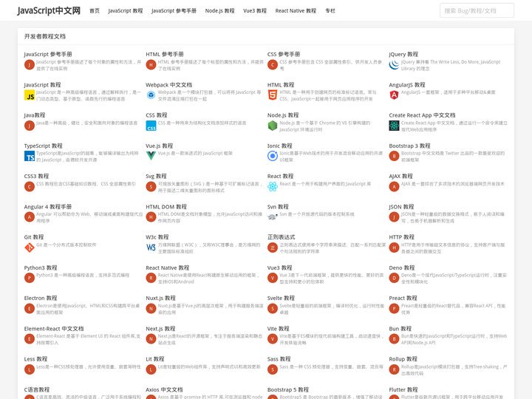Click the round 正 icon of 正则表达式

point(273,248)
